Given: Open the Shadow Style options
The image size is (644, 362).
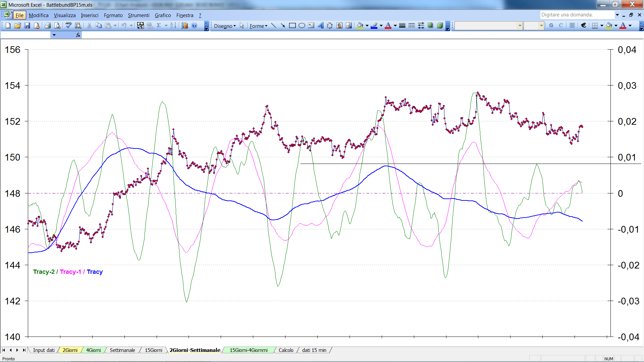Looking at the screenshot, I should pos(430,25).
